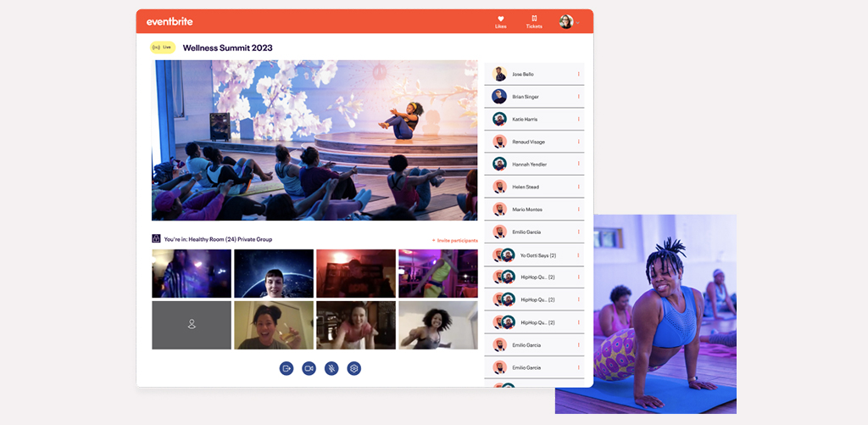Viewport: 868px width, 425px height.
Task: Click Renaud Visage's avatar icon
Action: [x=499, y=142]
